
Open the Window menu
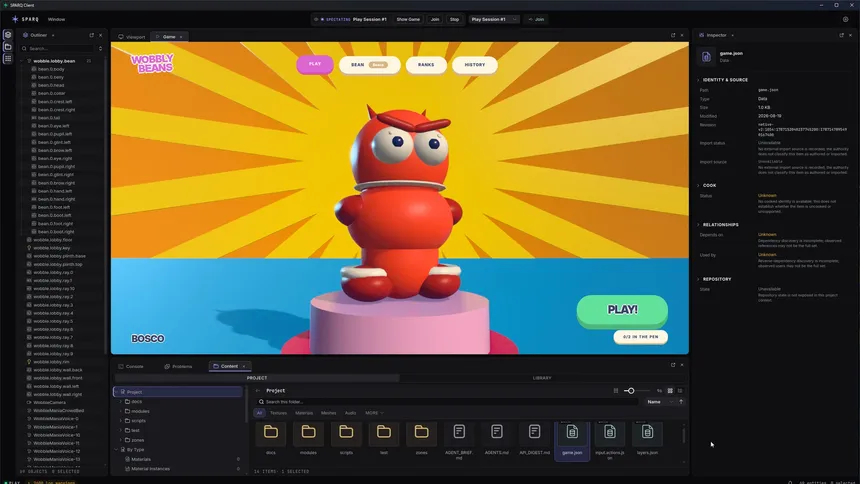[56, 19]
